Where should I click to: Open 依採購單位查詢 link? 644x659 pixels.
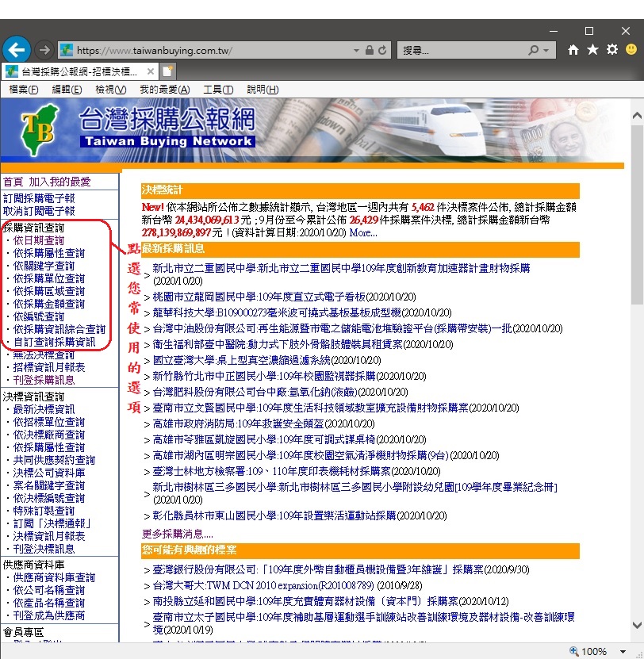pos(48,278)
